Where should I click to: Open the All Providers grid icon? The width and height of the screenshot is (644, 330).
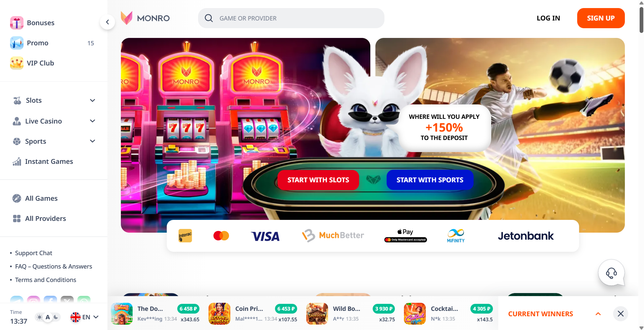click(17, 219)
